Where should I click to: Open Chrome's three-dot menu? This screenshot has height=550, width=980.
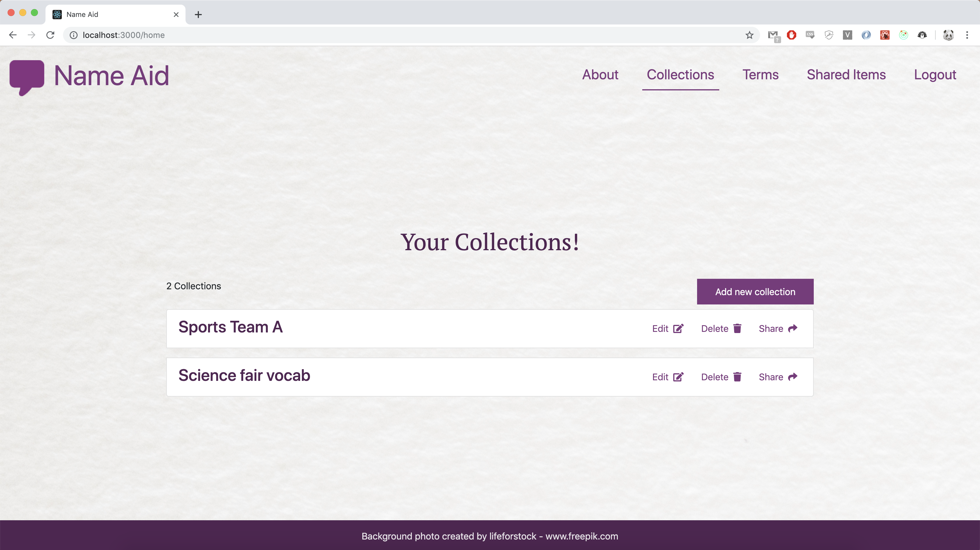click(967, 35)
